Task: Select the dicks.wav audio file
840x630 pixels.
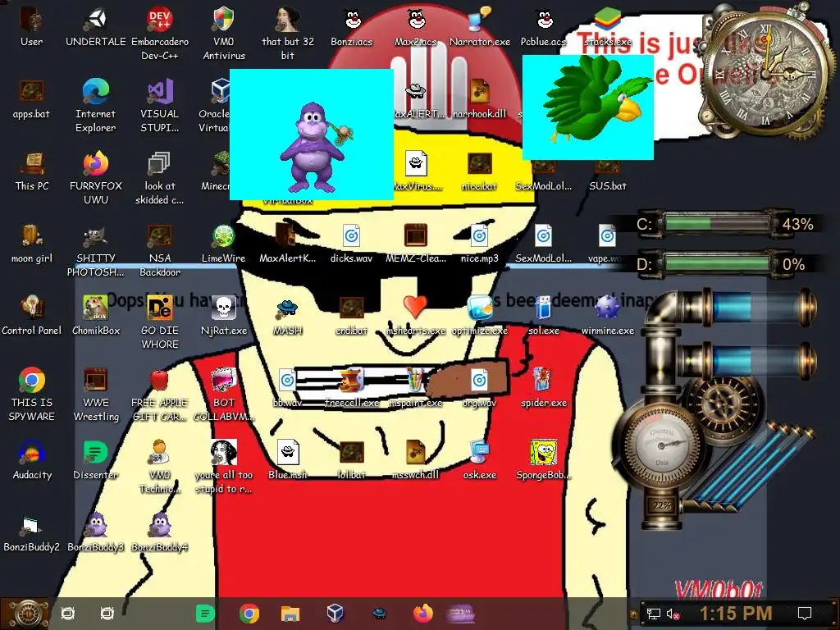Action: tap(352, 244)
